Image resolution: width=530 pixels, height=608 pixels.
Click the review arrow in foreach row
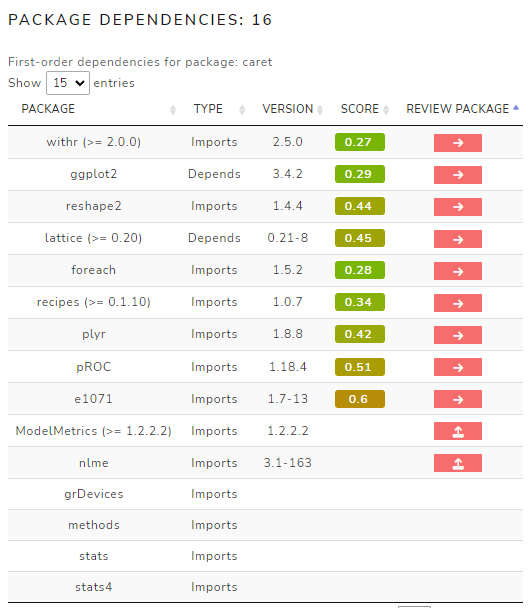(x=457, y=271)
